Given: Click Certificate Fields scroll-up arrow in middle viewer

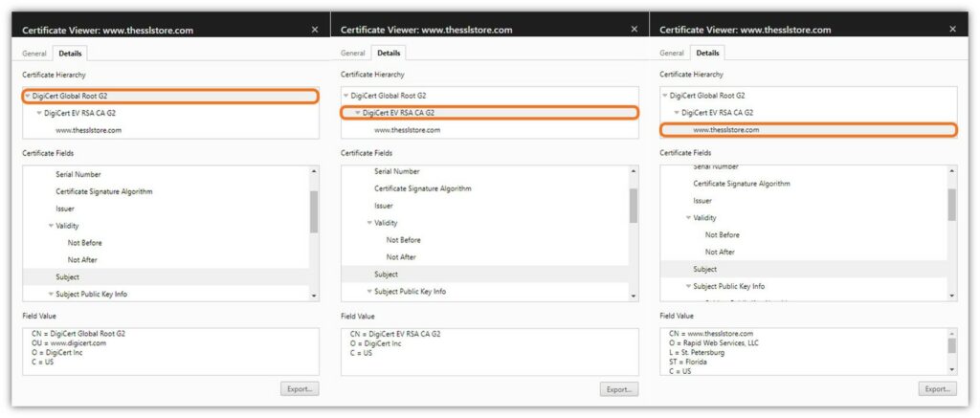Looking at the screenshot, I should (634, 170).
